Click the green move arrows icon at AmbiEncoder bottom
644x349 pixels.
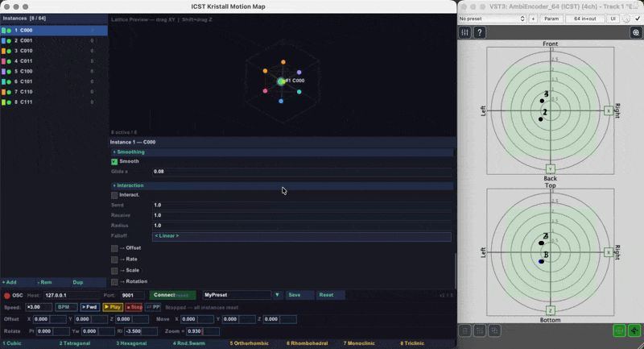[634, 330]
